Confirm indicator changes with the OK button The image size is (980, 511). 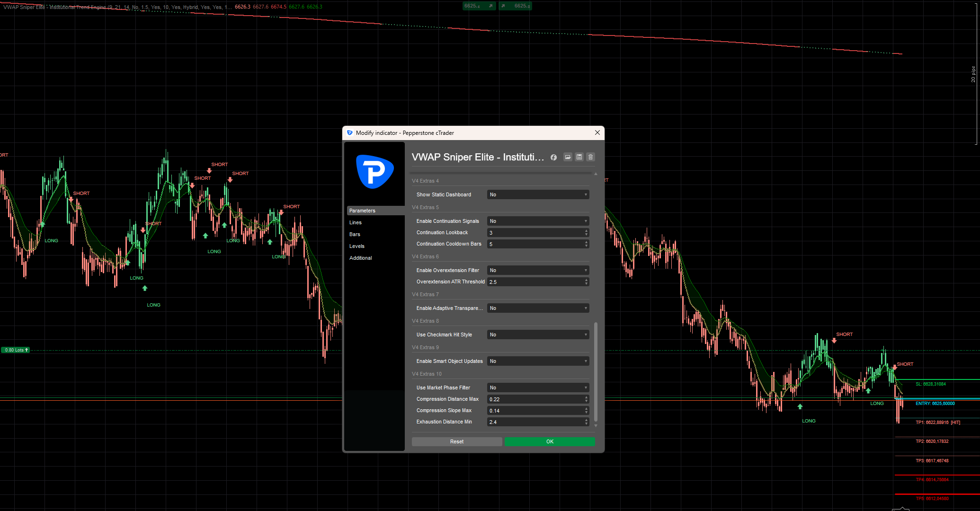(x=549, y=441)
